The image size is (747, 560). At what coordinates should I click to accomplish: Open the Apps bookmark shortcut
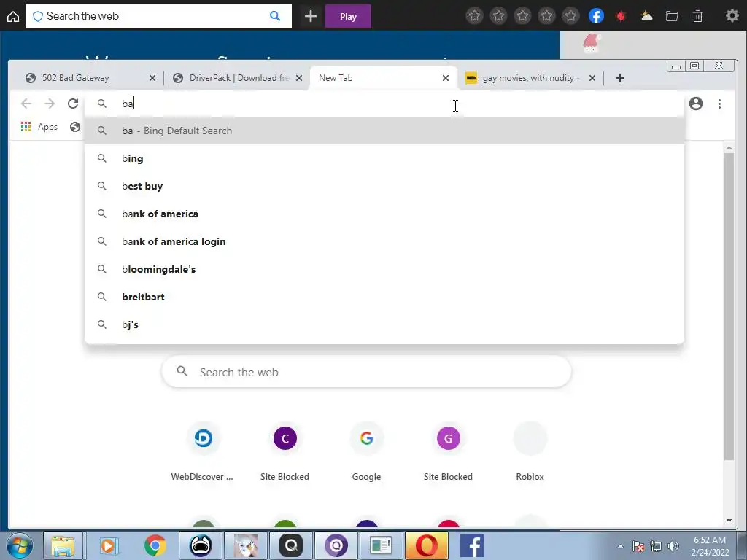pos(39,127)
